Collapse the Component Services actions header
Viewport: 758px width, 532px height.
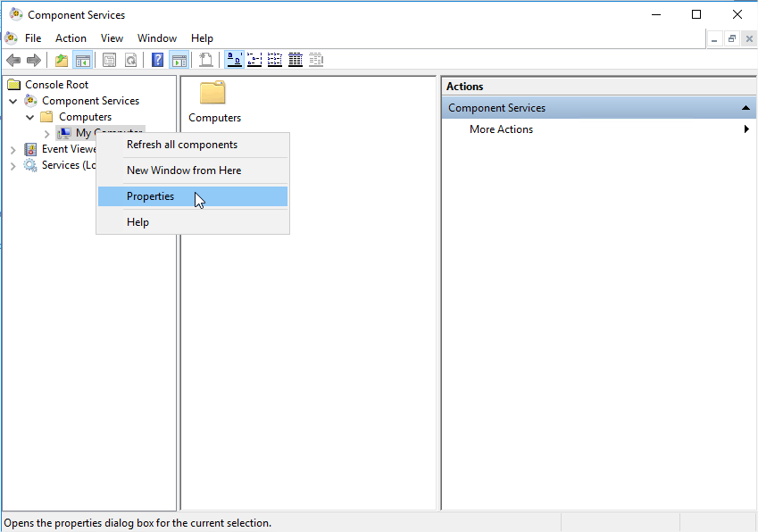click(745, 108)
